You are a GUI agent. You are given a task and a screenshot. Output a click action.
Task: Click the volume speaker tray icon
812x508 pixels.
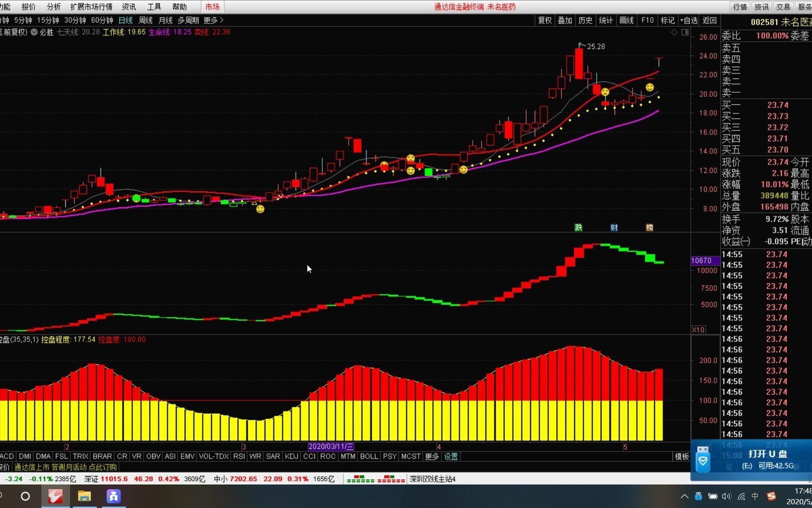tap(726, 496)
